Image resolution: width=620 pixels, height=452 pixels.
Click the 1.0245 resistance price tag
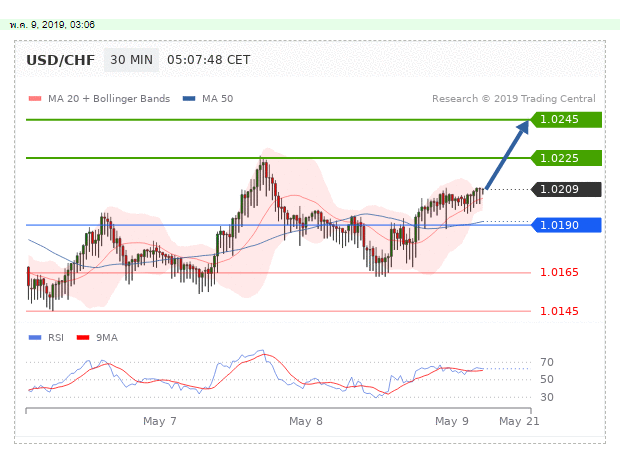point(566,119)
